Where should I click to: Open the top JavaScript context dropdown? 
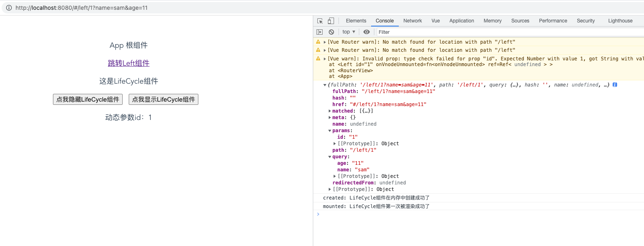click(x=349, y=32)
